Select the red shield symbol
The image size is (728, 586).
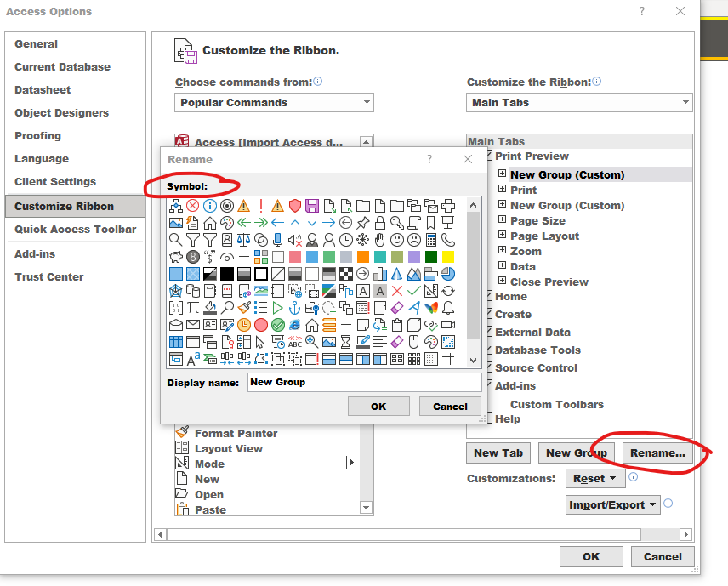[x=295, y=205]
